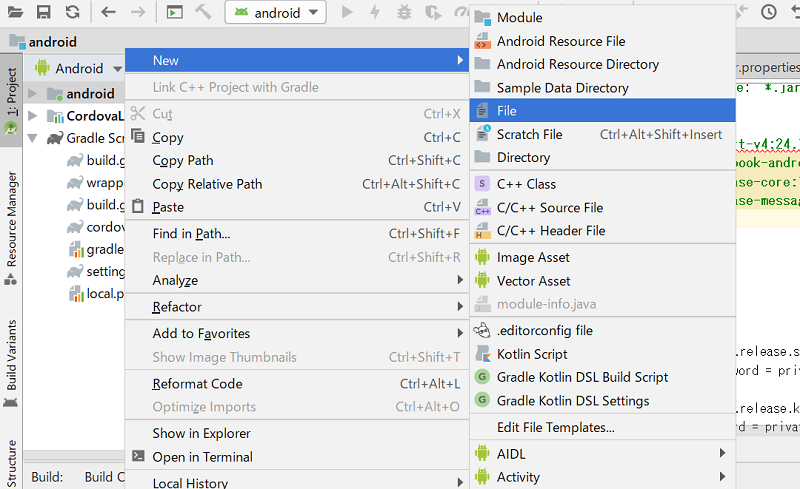Click the Back navigation arrow icon
Viewport: 800px width, 489px height.
coord(108,12)
